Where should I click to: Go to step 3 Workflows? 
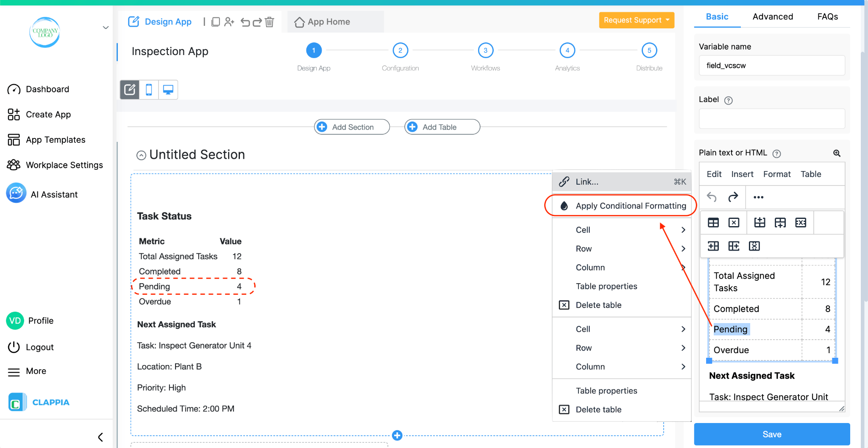[x=485, y=50]
